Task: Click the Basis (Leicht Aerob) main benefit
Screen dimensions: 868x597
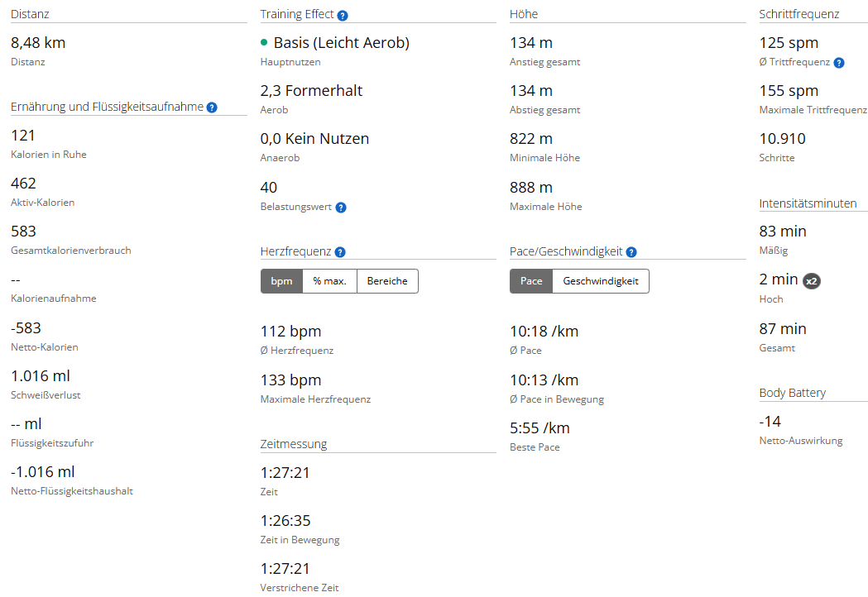Action: coord(341,43)
